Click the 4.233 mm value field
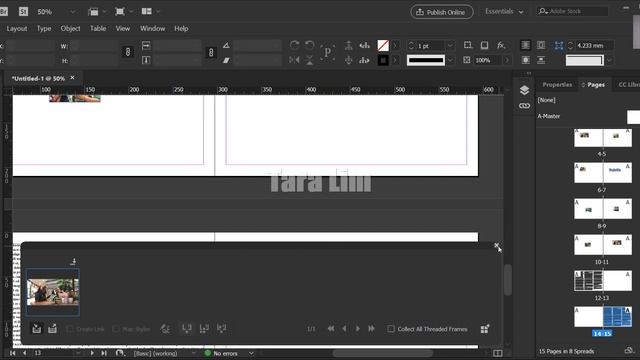The width and height of the screenshot is (640, 360). 594,46
